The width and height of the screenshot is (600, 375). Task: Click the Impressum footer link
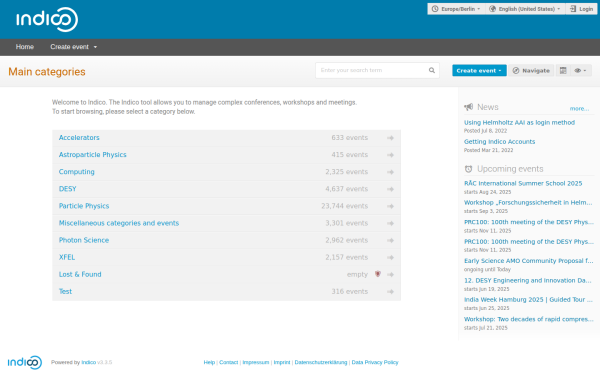pos(256,362)
